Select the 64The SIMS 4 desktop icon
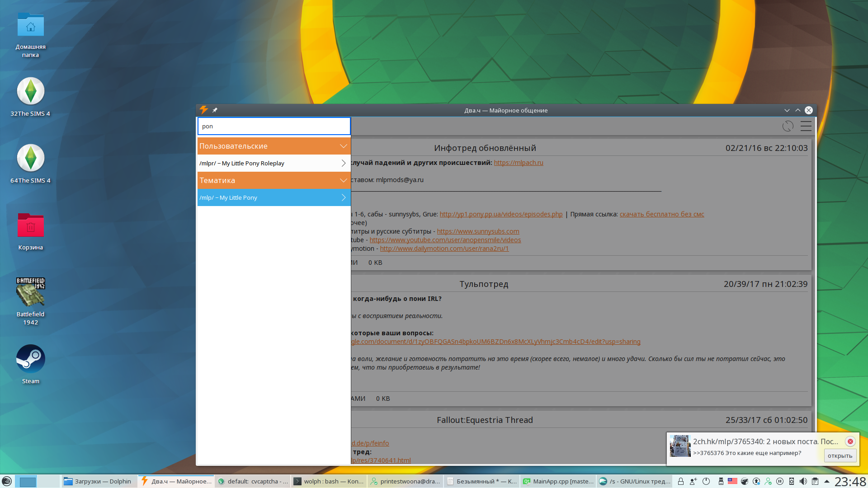This screenshot has width=868, height=488. point(31,164)
